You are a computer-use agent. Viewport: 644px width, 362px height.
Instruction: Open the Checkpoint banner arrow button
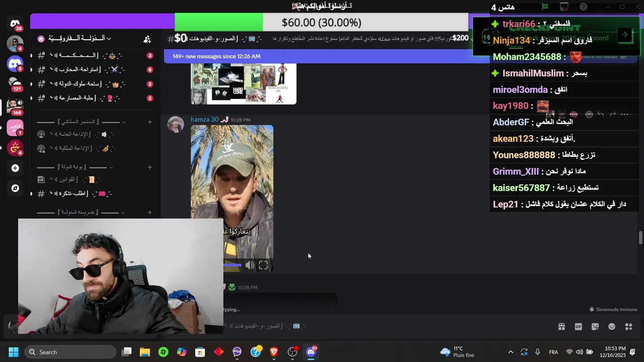point(624,35)
